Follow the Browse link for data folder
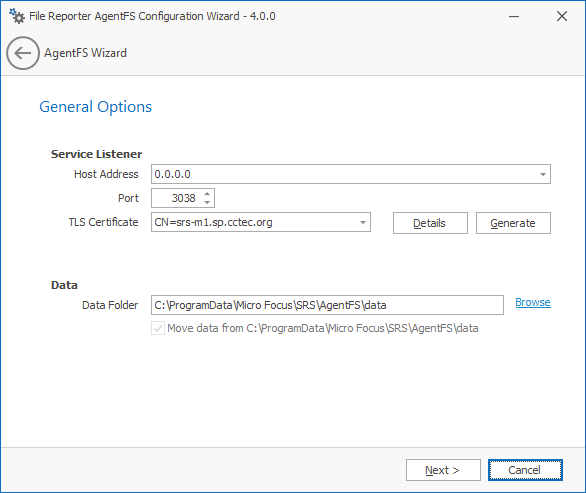Image resolution: width=586 pixels, height=493 pixels. point(533,302)
